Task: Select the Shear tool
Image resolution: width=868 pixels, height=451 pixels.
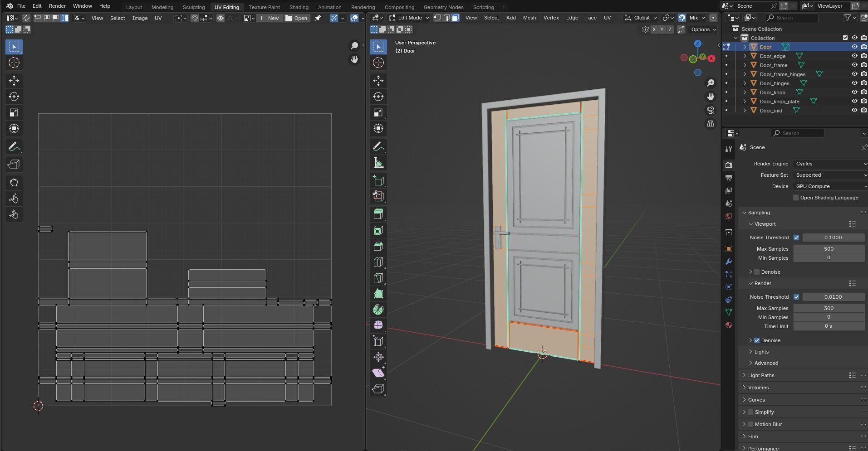Action: (378, 373)
